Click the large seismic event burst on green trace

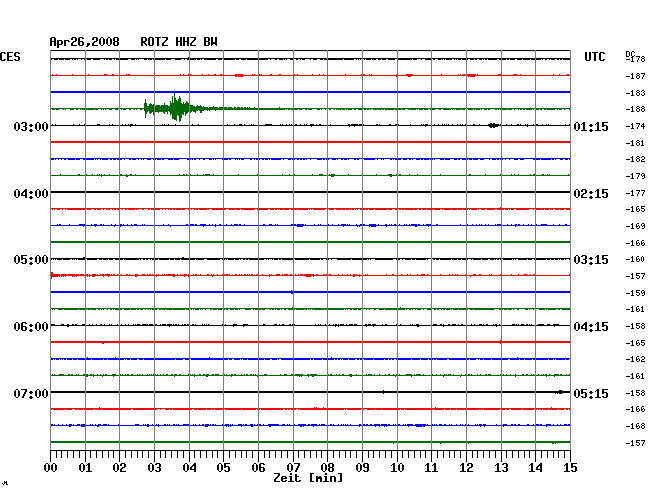coord(178,108)
